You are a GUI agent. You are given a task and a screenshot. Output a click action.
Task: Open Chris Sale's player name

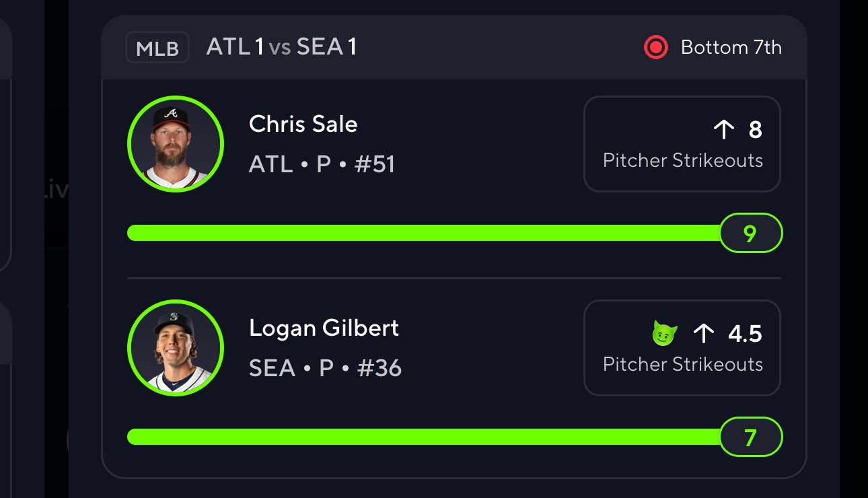tap(303, 124)
